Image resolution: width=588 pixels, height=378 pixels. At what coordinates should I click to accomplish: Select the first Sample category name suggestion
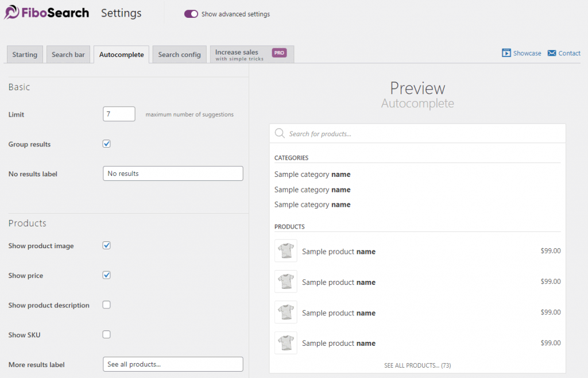click(x=312, y=174)
